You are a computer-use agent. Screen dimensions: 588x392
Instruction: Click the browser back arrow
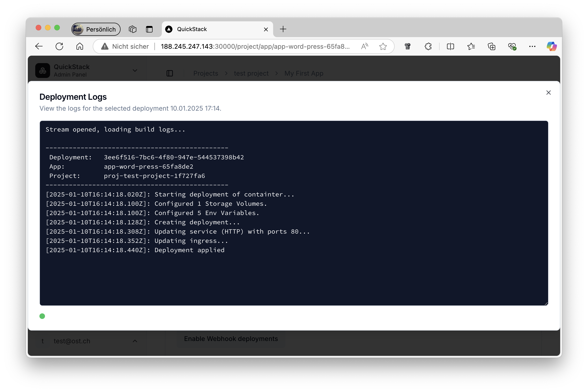[39, 46]
